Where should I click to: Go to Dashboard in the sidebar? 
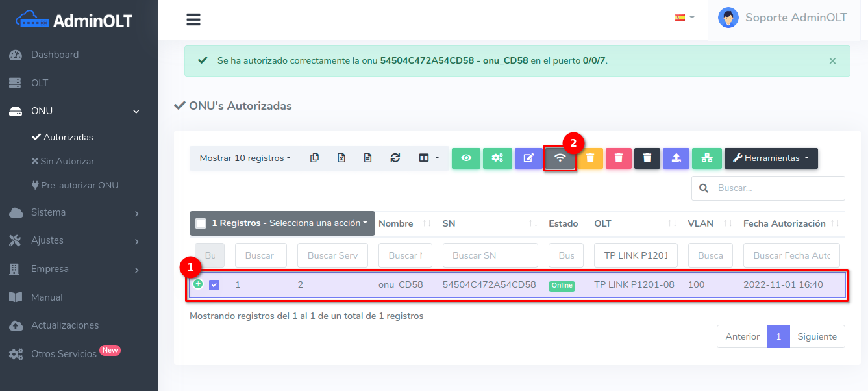point(55,55)
